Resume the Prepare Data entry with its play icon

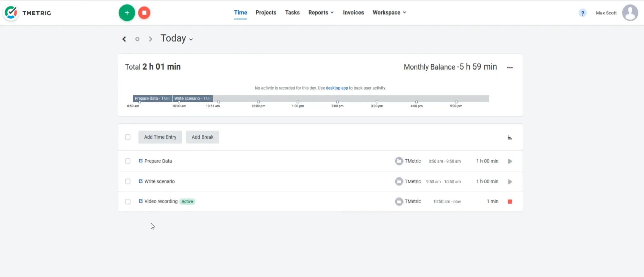pos(510,161)
